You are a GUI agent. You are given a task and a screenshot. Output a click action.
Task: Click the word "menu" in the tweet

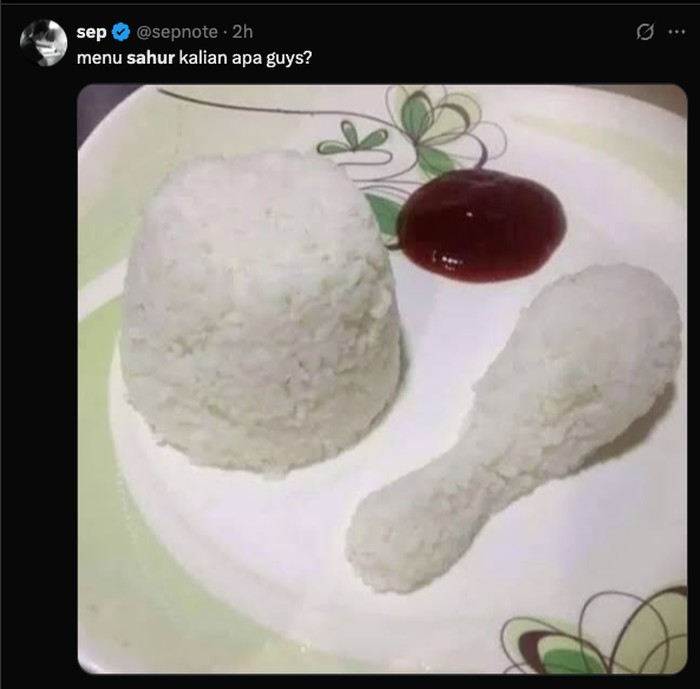tap(99, 58)
